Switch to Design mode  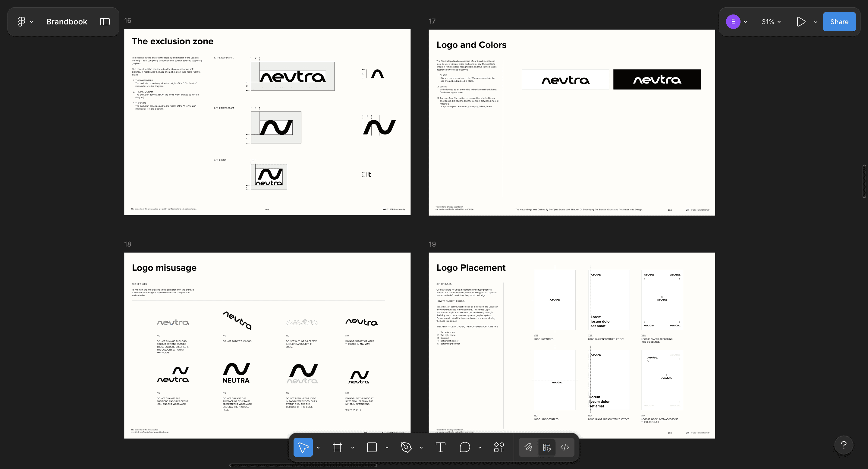pyautogui.click(x=546, y=447)
